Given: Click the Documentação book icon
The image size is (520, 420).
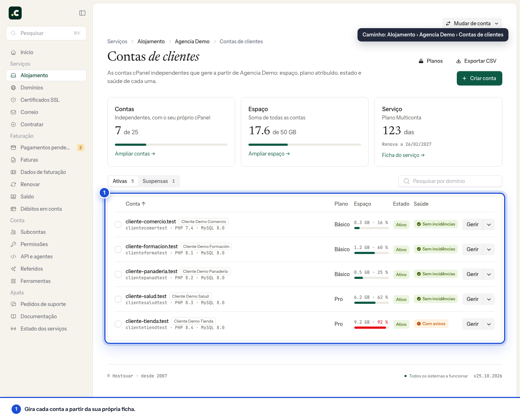Looking at the screenshot, I should pos(13,316).
